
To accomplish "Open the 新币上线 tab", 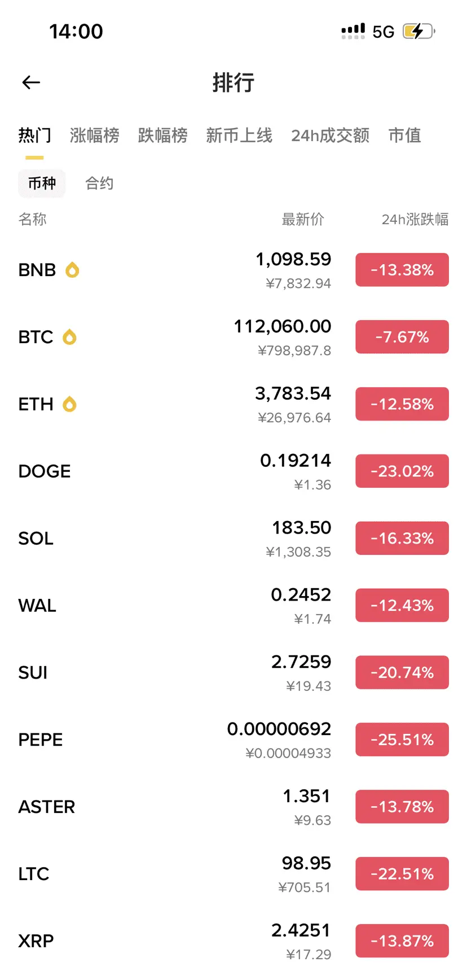I will pyautogui.click(x=239, y=135).
